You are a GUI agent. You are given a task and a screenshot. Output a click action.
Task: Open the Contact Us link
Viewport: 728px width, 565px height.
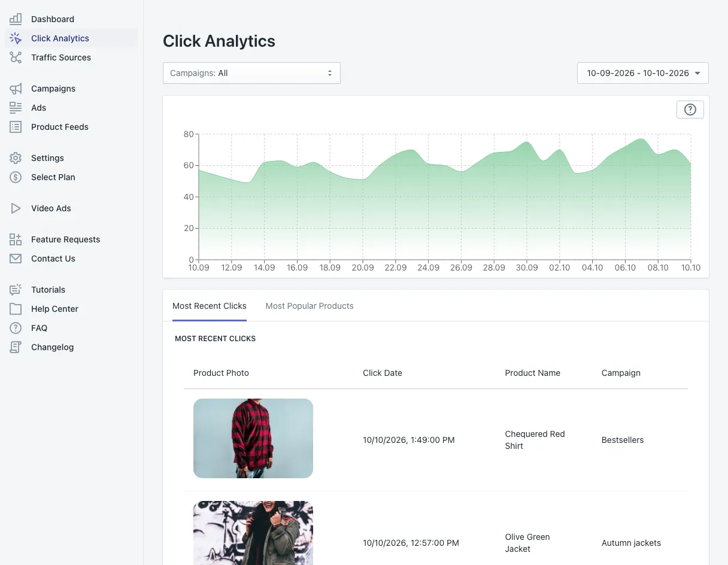tap(53, 259)
